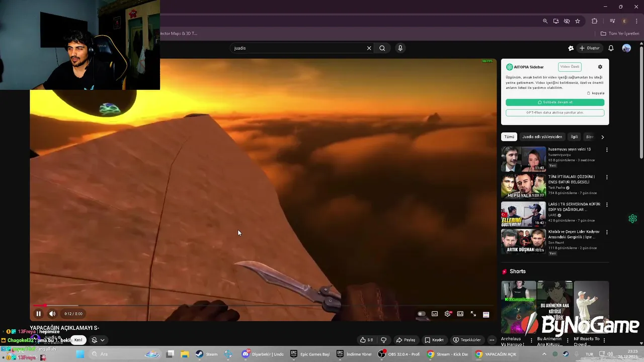
Task: Toggle subtitles in the video player
Action: click(x=435, y=314)
